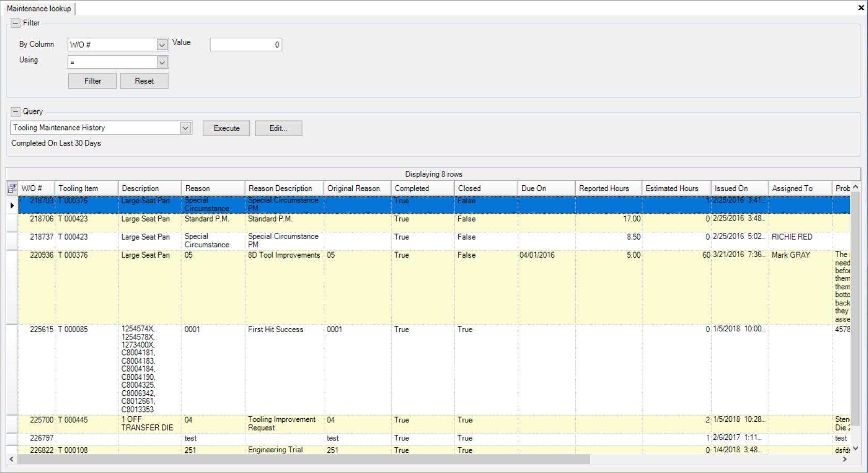Click the Value input field
Screen dimensions: 868x473
point(246,45)
